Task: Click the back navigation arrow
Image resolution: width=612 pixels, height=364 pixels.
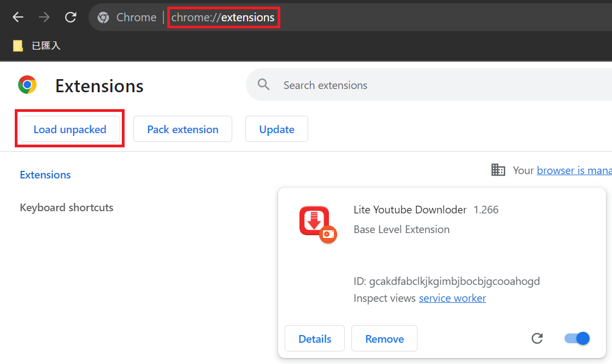Action: click(x=17, y=17)
